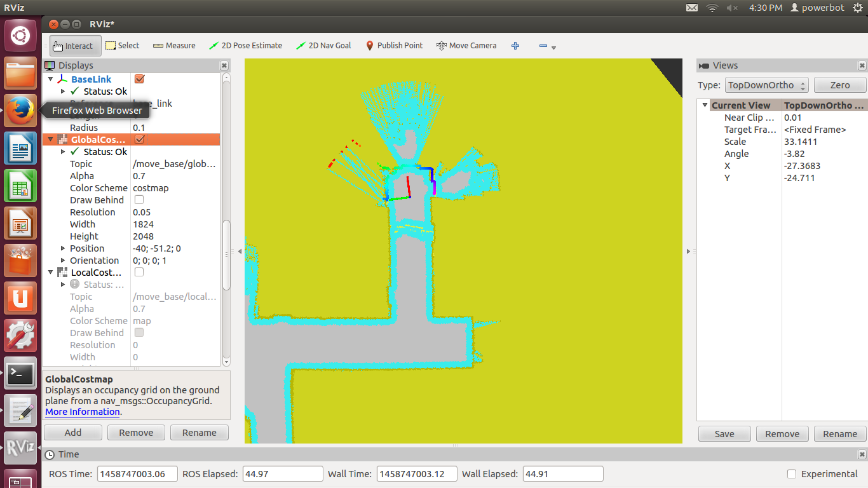Expand BaseLink Status: Ok row

63,91
